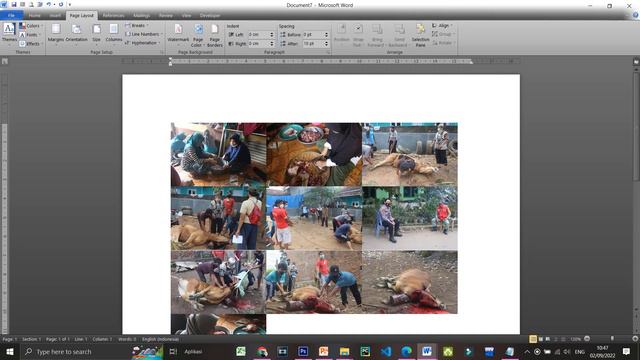Open the Margins options
Screen dimensions: 640x360
coord(56,34)
